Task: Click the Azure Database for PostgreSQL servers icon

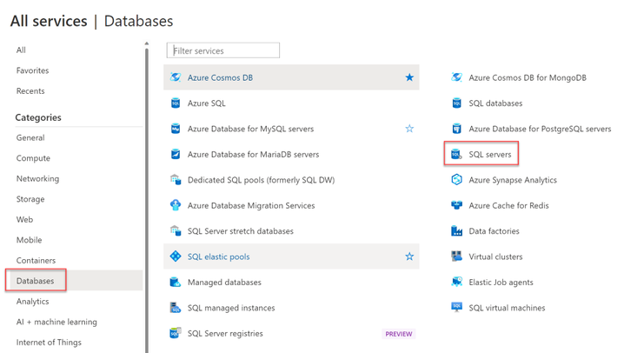Action: point(456,129)
